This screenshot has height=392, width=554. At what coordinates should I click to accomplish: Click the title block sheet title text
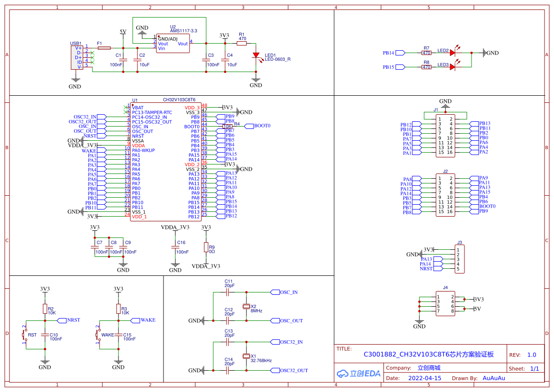pos(428,355)
